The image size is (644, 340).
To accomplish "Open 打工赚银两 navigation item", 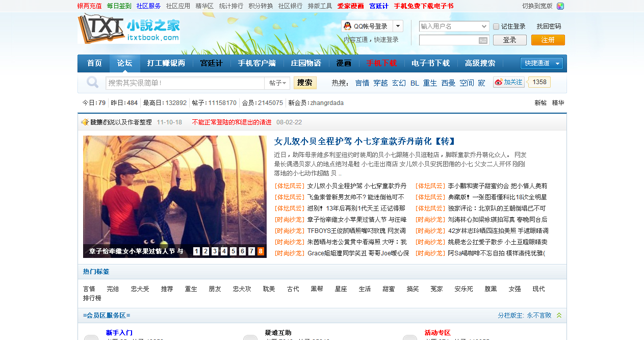I will 166,63.
